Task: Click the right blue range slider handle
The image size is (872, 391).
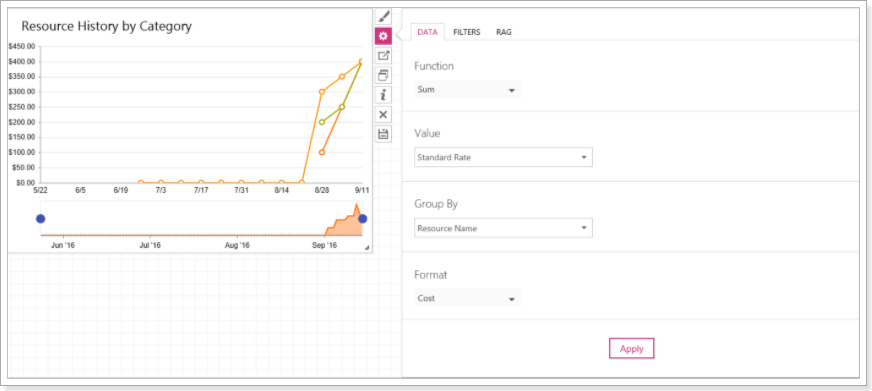Action: tap(363, 219)
